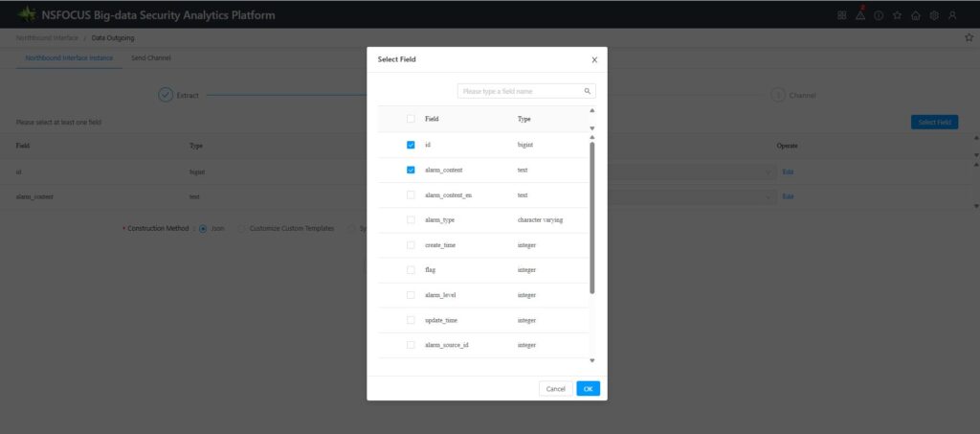Image resolution: width=980 pixels, height=434 pixels.
Task: Click the scroll down arrow in field list
Action: pos(591,360)
